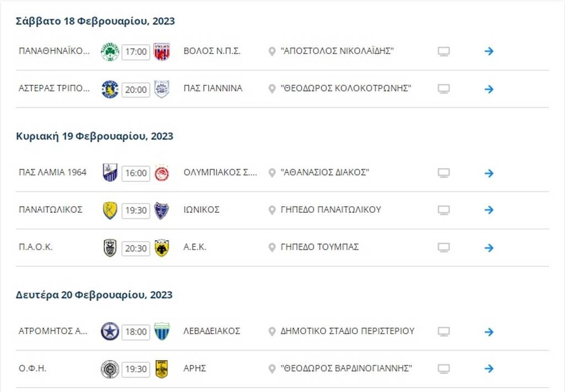Click the ΛΕΒΑΔΕΙΑΚΟΣ team name
This screenshot has height=392, width=565.
(212, 331)
